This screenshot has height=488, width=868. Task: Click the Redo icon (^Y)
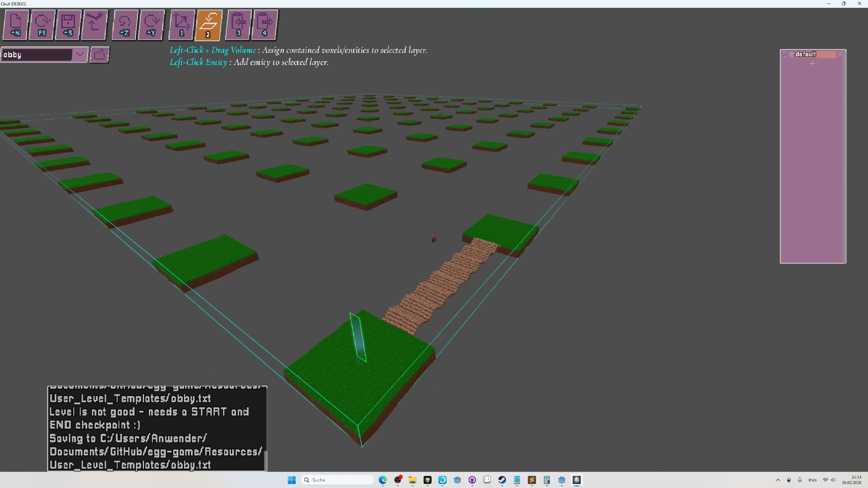[x=151, y=25]
